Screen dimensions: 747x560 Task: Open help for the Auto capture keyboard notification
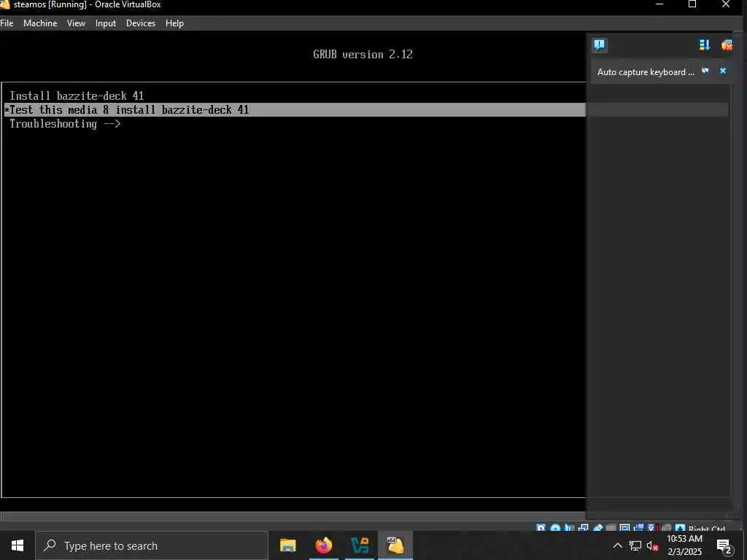pos(705,71)
